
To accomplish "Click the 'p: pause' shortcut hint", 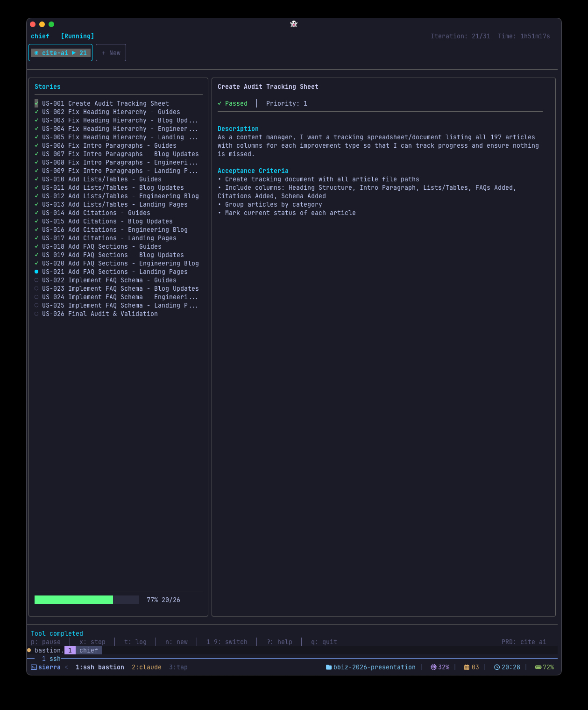I will (x=46, y=642).
